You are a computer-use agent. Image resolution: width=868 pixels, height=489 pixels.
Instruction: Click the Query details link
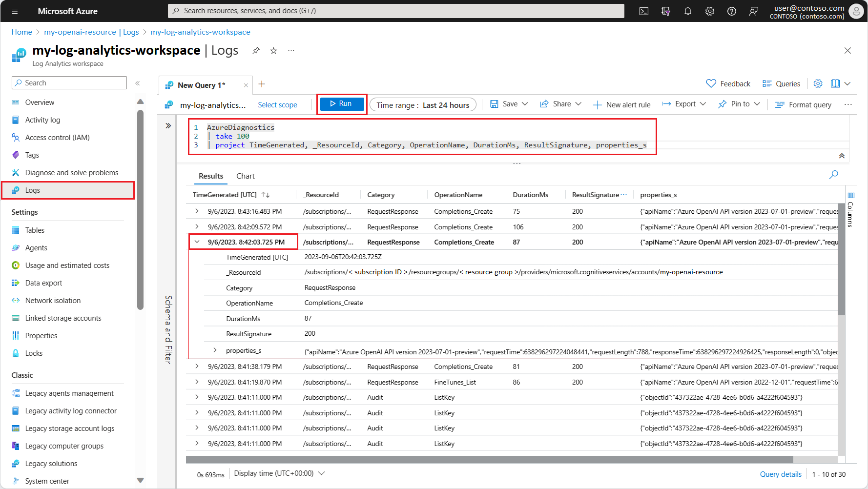(781, 474)
